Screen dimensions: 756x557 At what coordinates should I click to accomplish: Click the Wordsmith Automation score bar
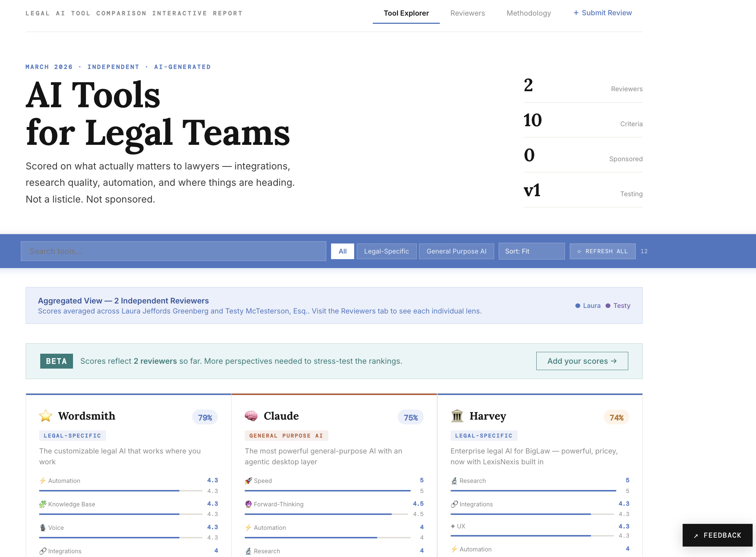click(x=121, y=491)
